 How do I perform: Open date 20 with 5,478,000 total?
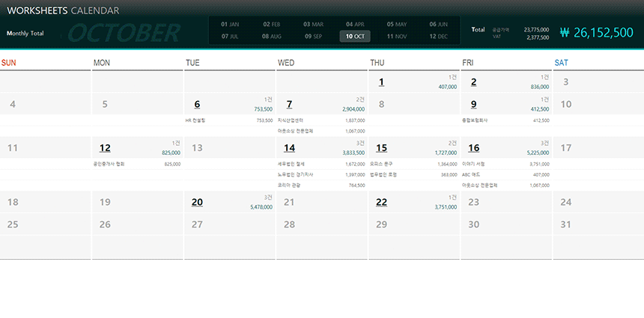pos(197,202)
